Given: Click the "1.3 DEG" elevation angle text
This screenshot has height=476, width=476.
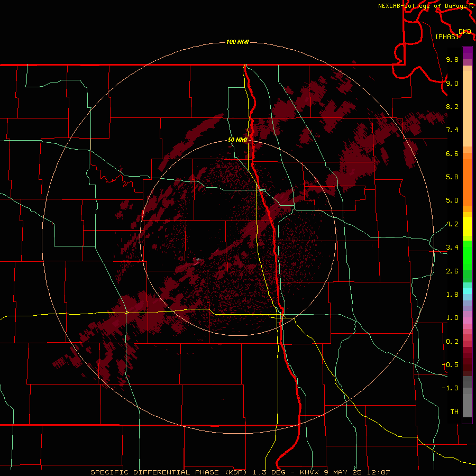Looking at the screenshot, I should 269,472.
